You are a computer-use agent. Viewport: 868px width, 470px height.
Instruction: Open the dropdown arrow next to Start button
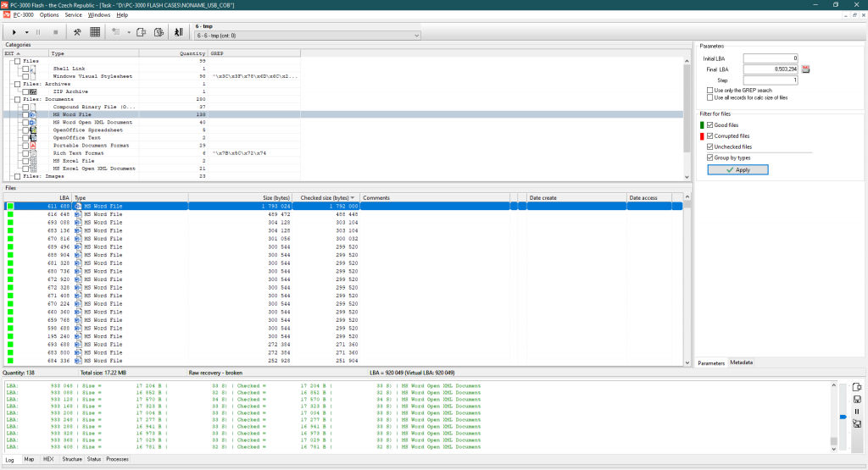tap(26, 32)
